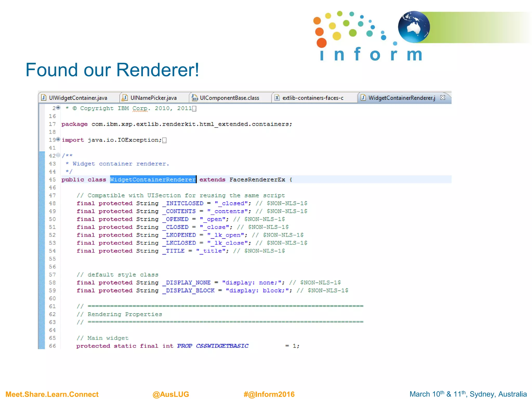532x399 pixels.
Task: Switch to the UIWidgetContainer.java tab
Action: pyautogui.click(x=78, y=98)
